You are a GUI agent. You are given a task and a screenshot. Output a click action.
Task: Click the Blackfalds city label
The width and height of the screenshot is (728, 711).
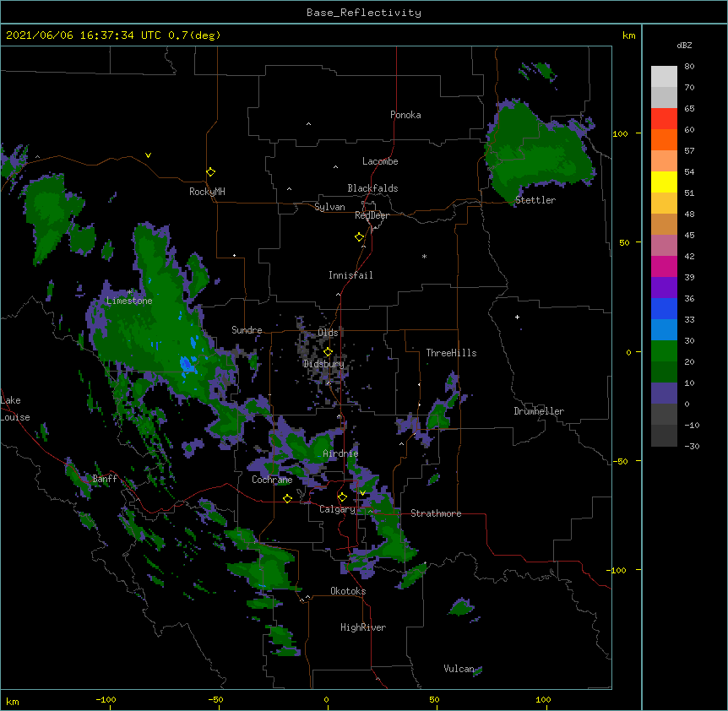[372, 188]
